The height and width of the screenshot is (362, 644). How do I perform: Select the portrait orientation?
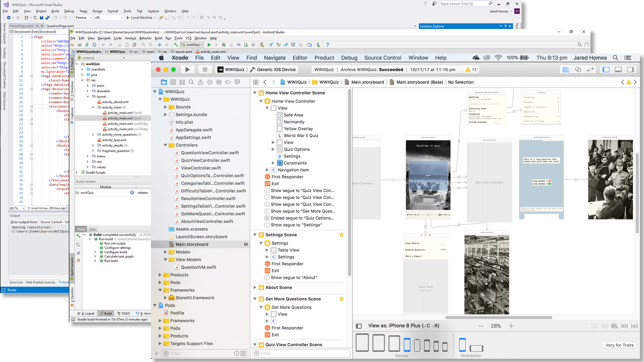point(462,345)
